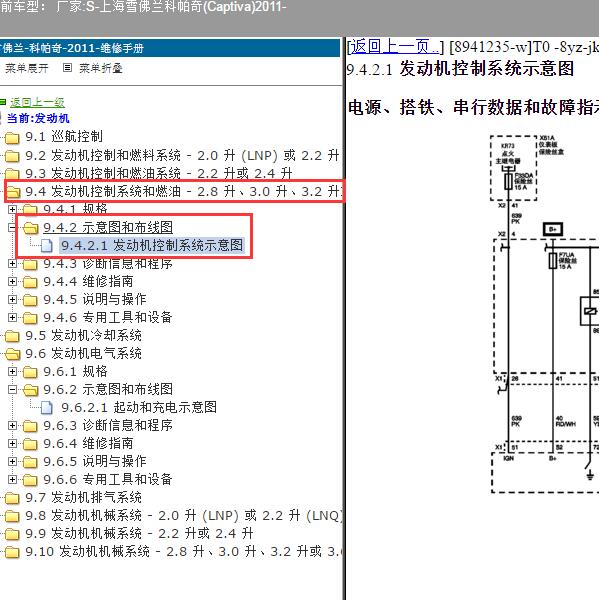Select the 9.5 发动机冷却系统 label
Image resolution: width=599 pixels, height=600 pixels.
[x=83, y=336]
